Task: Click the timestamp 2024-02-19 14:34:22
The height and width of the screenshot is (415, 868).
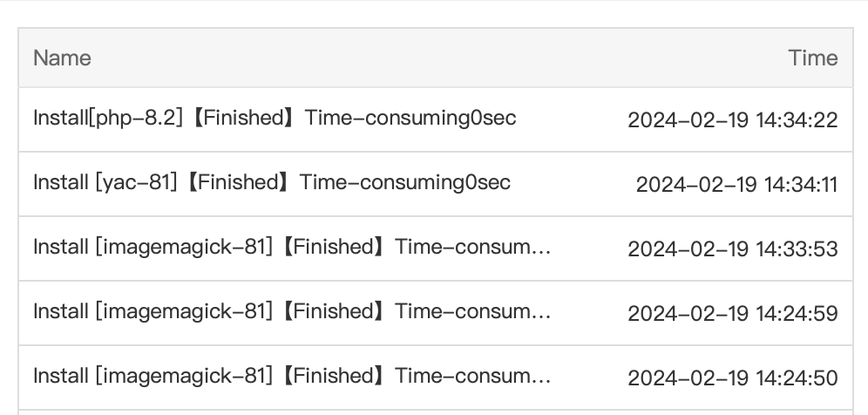Action: [x=732, y=119]
